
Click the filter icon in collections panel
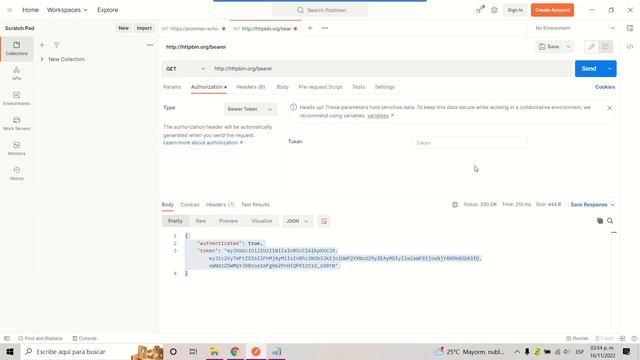click(x=56, y=45)
